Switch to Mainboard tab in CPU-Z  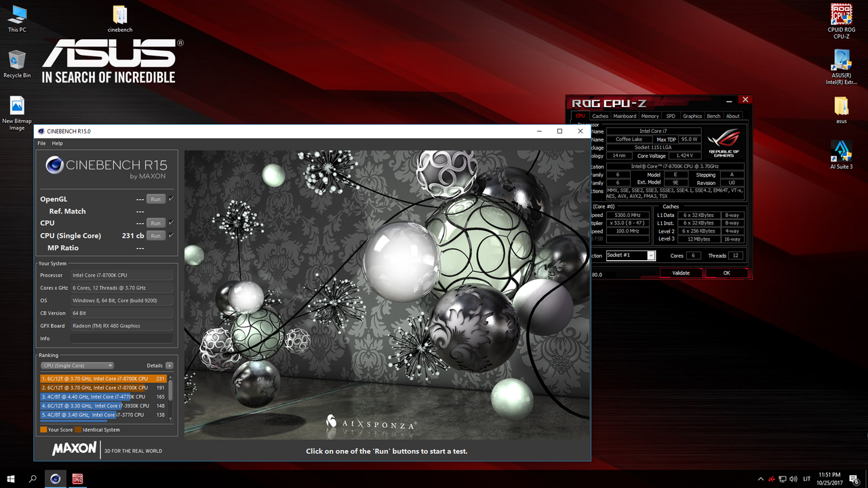pos(625,116)
